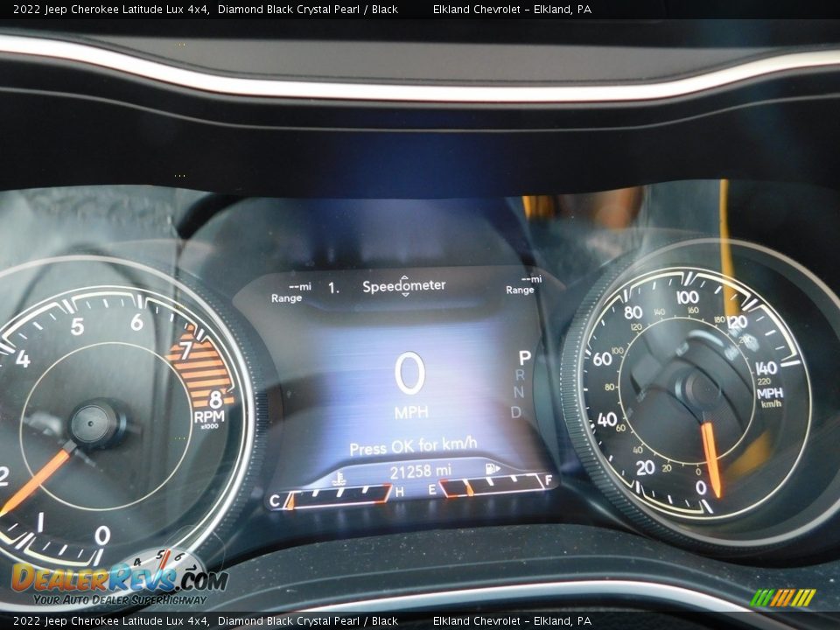Viewport: 840px width, 630px height.
Task: Click the coolant temperature icon
Action: pyautogui.click(x=339, y=478)
